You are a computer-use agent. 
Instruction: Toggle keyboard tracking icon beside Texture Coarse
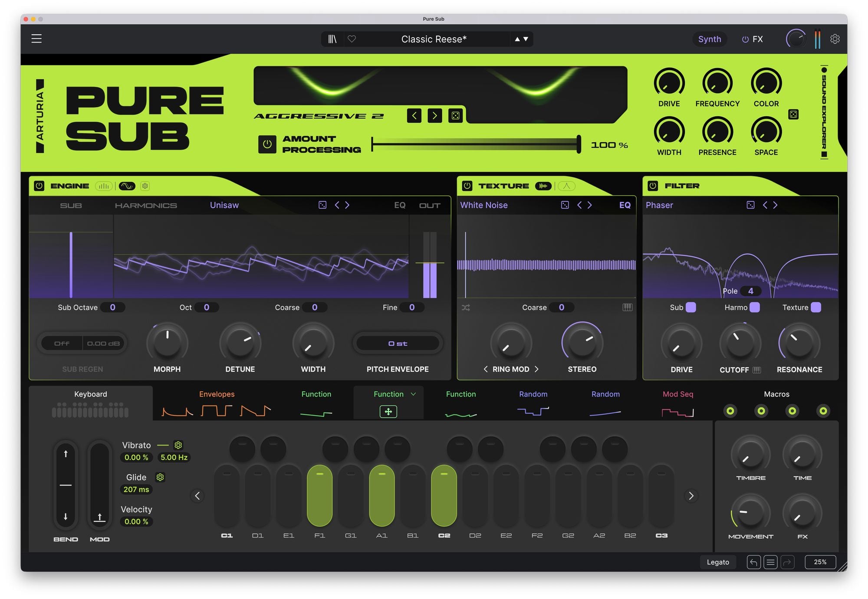coord(628,307)
